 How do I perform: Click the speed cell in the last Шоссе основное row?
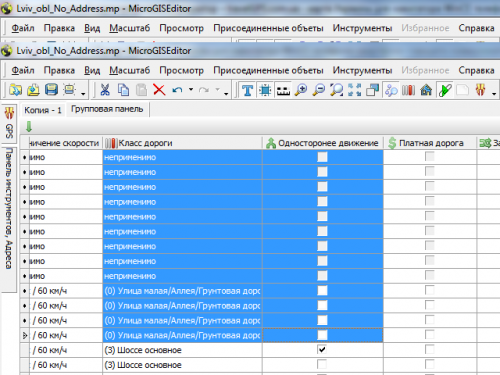point(65,365)
